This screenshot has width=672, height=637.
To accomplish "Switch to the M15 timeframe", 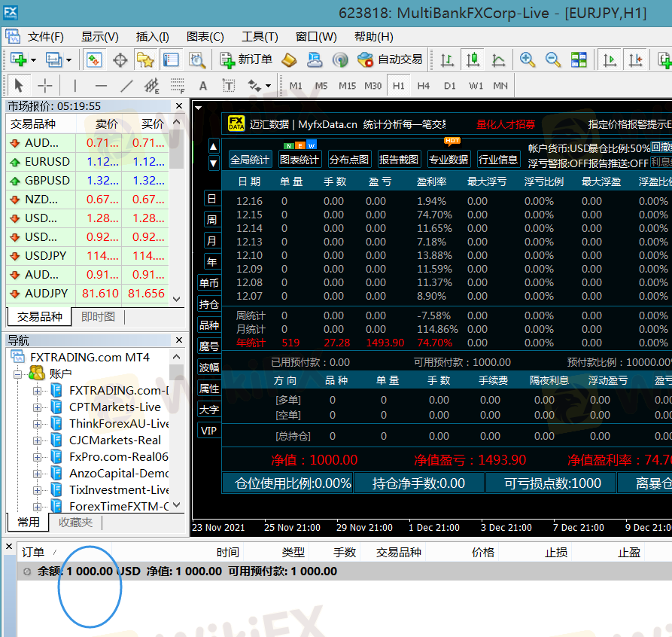I will (347, 86).
